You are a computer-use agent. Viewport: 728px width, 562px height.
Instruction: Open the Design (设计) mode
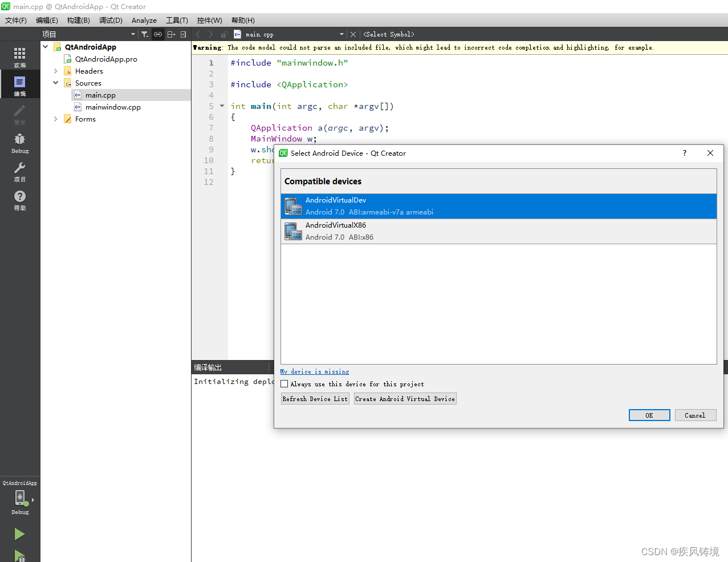[20, 114]
